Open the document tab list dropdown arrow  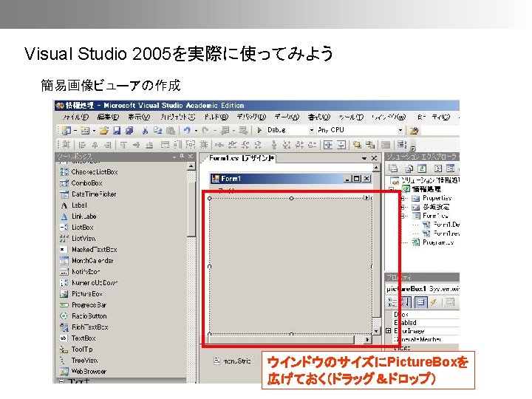[x=364, y=158]
